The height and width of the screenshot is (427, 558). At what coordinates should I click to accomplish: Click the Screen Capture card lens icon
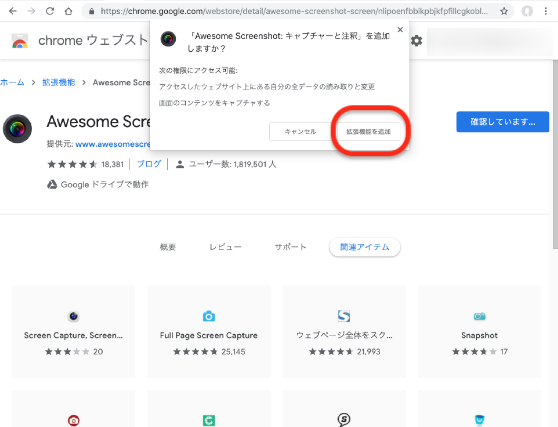[x=74, y=316]
